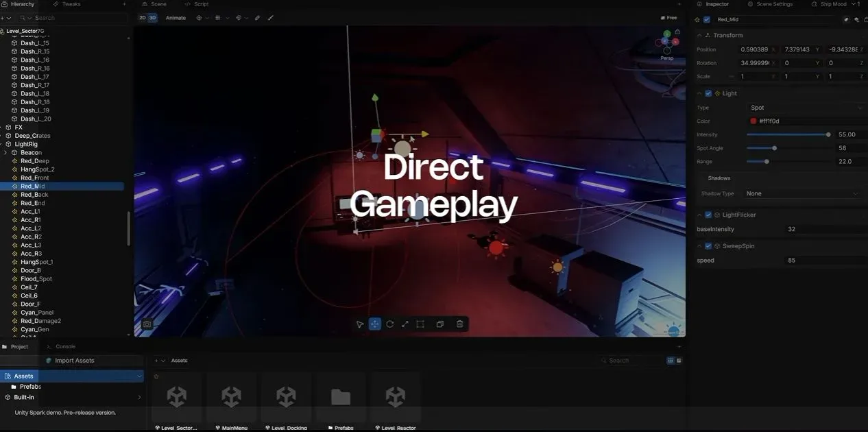Click the orientation gizmo in the viewport
868x432 pixels.
[666, 43]
